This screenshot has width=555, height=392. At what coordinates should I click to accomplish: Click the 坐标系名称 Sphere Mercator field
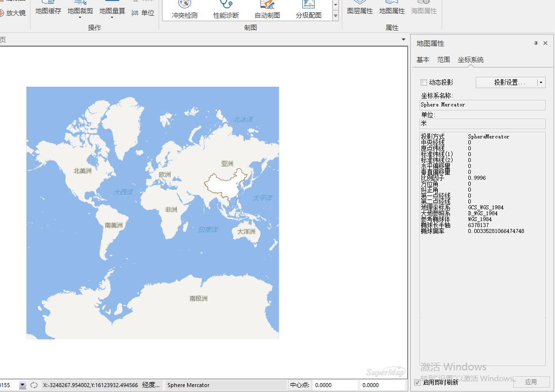(x=483, y=105)
